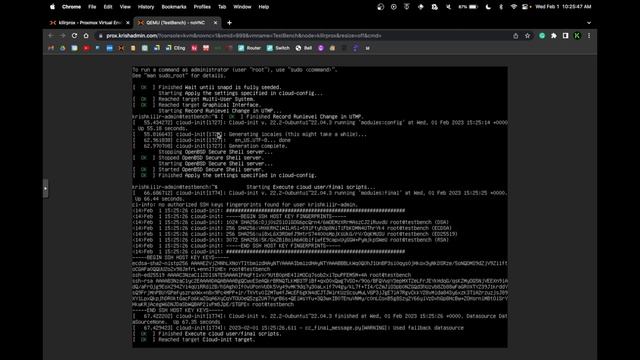Open date and time Wed Feb 1
The width and height of the screenshot is (640, 360).
[x=563, y=7]
